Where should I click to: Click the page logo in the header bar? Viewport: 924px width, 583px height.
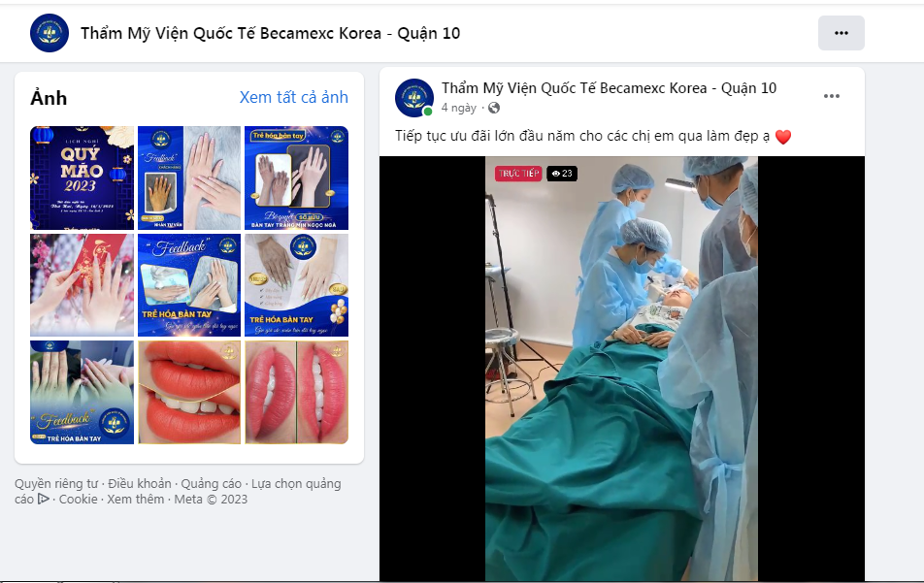click(49, 33)
